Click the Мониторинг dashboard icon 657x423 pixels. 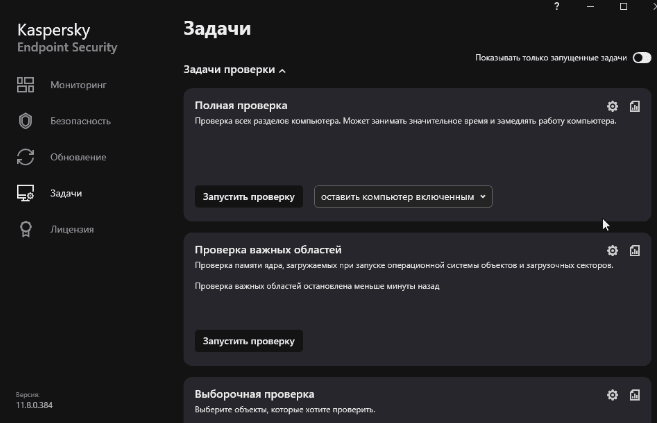(26, 85)
